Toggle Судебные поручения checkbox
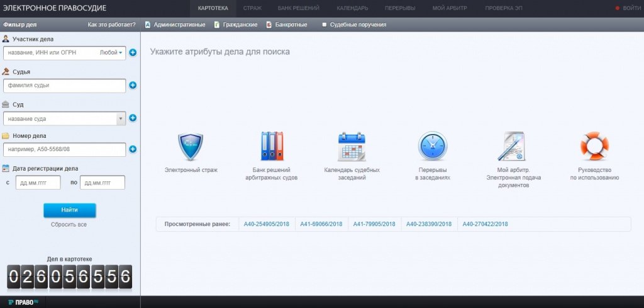 (325, 25)
